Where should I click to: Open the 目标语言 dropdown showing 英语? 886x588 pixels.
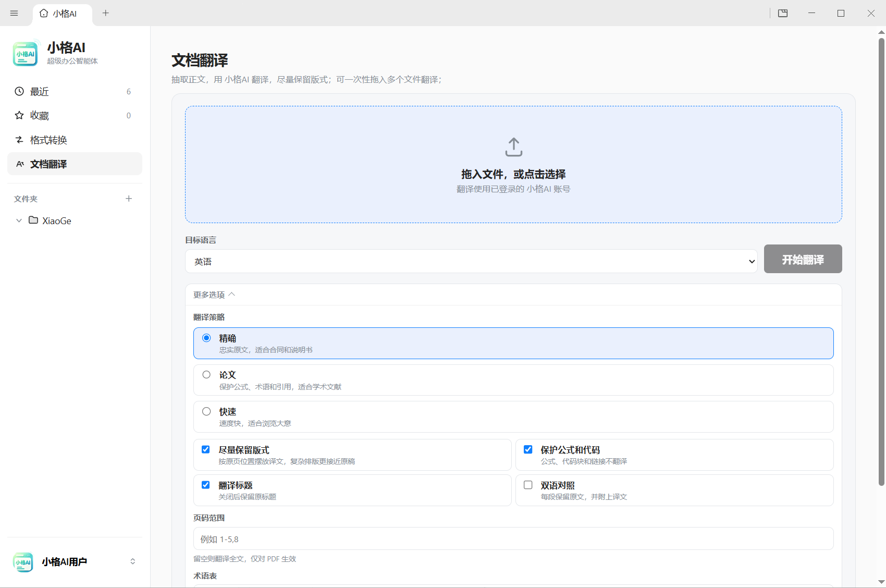pyautogui.click(x=471, y=261)
